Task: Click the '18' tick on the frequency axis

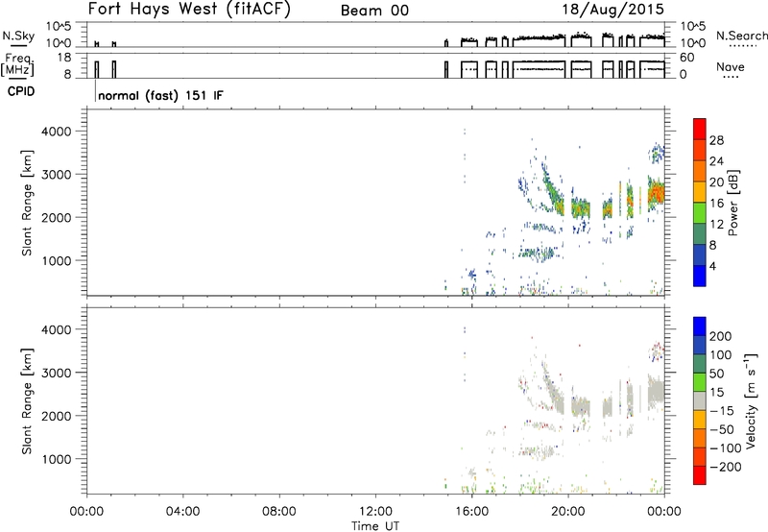Action: (x=64, y=58)
